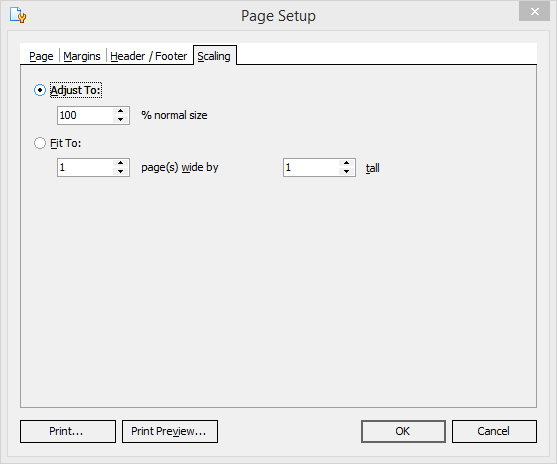The height and width of the screenshot is (464, 557).
Task: Decrease percent normal size with down arrow
Action: [x=121, y=120]
